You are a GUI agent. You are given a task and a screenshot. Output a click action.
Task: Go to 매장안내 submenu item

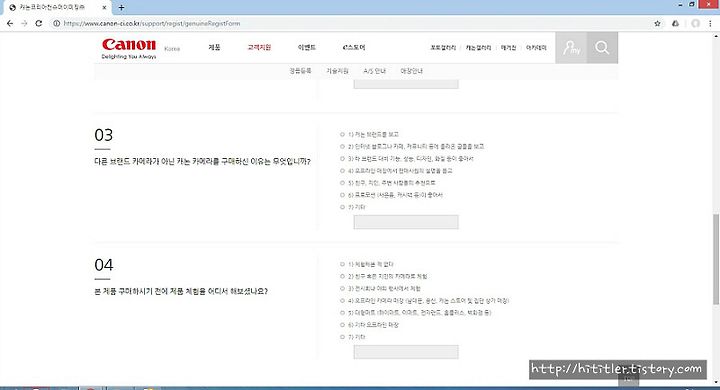(411, 71)
